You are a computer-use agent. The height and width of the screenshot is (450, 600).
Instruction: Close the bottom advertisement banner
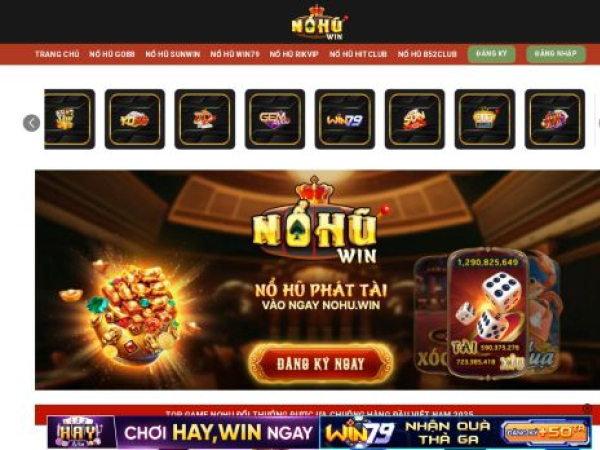click(x=587, y=408)
